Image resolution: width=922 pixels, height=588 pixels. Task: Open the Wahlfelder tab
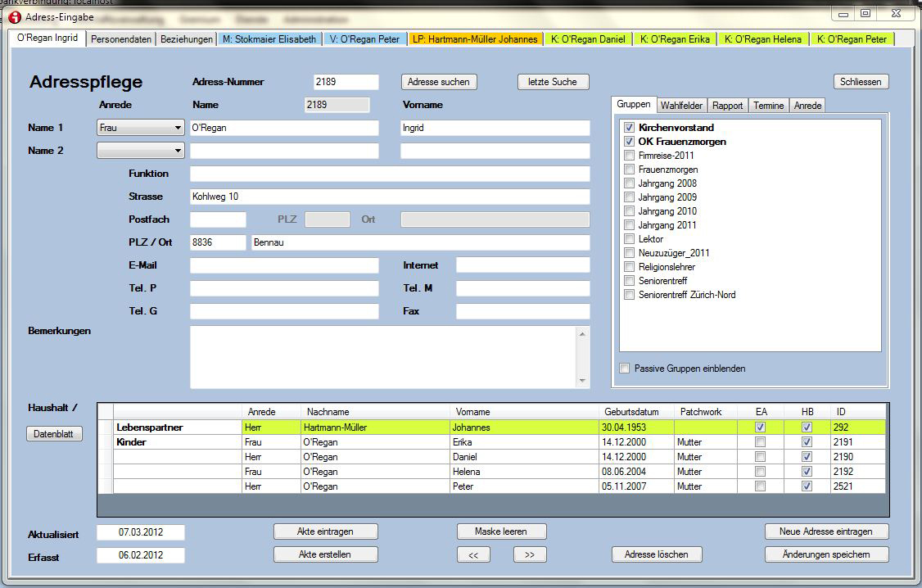(681, 106)
